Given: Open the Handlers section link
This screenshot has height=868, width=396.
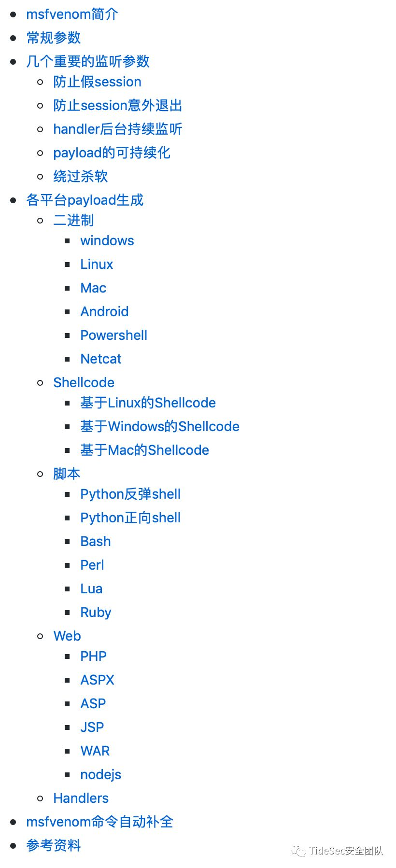Looking at the screenshot, I should click(81, 798).
